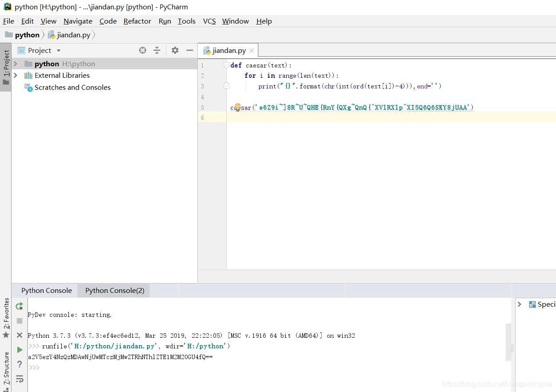Open the Navigate menu
The image size is (556, 392).
[x=78, y=21]
